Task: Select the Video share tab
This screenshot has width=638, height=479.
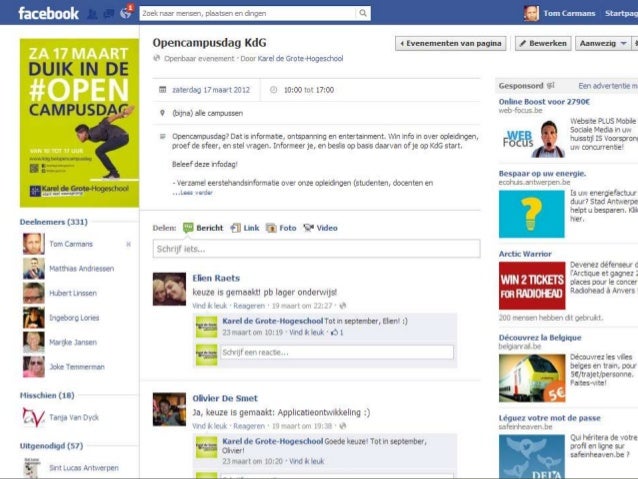Action: pos(327,228)
